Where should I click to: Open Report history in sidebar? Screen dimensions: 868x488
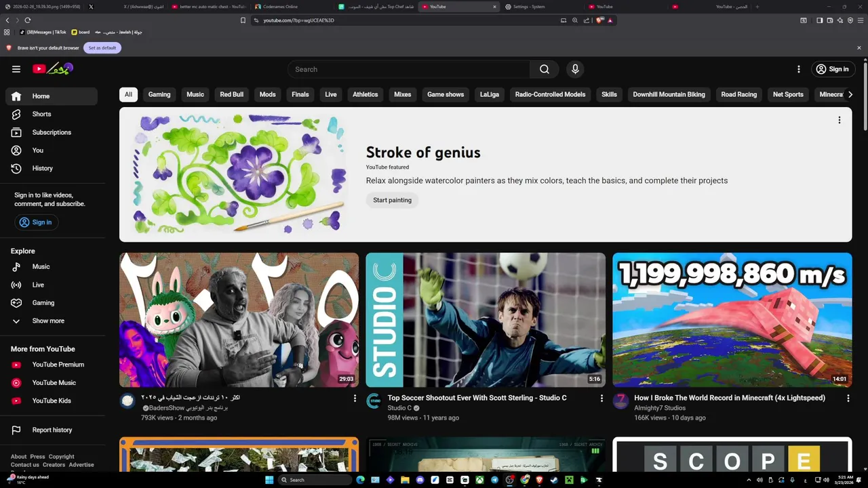(x=52, y=430)
